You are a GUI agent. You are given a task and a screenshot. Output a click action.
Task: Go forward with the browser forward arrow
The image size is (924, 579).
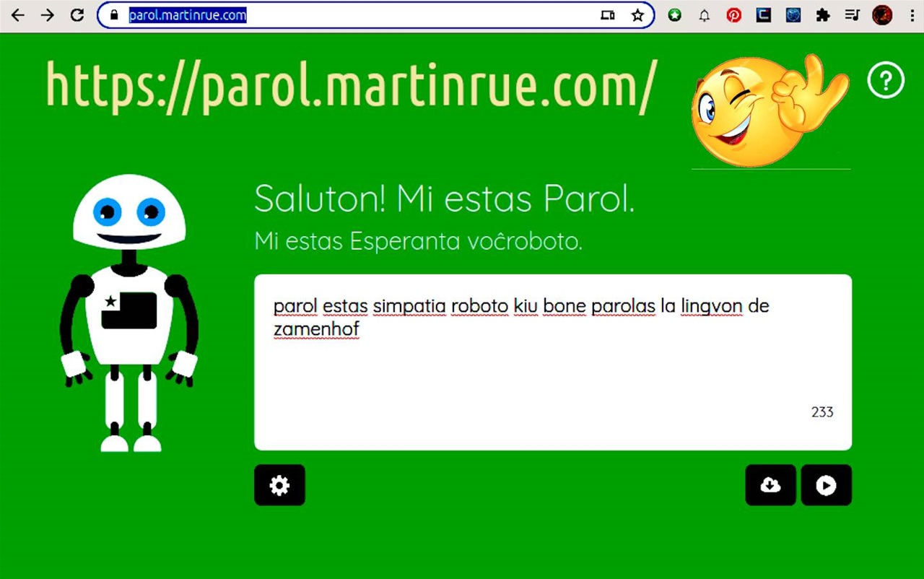(x=48, y=15)
